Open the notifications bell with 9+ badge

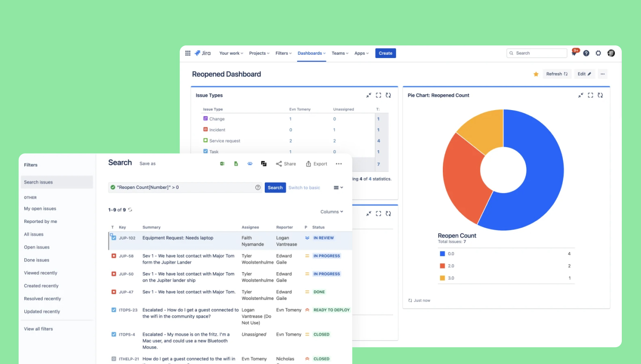(574, 53)
